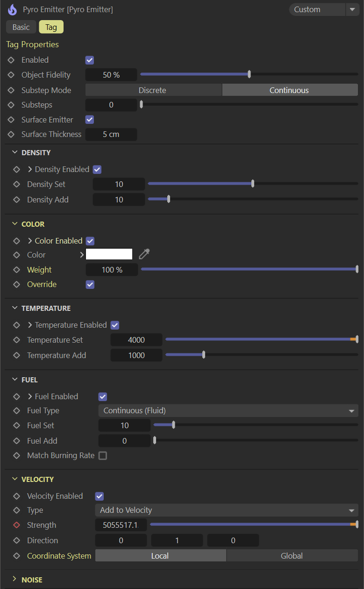
Task: Click the white Color swatch
Action: point(109,254)
